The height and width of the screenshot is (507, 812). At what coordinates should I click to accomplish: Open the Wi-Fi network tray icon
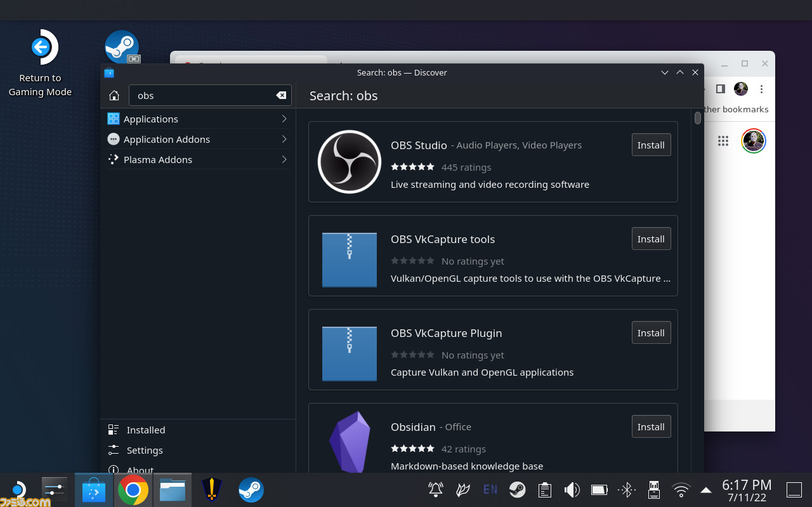coord(681,489)
